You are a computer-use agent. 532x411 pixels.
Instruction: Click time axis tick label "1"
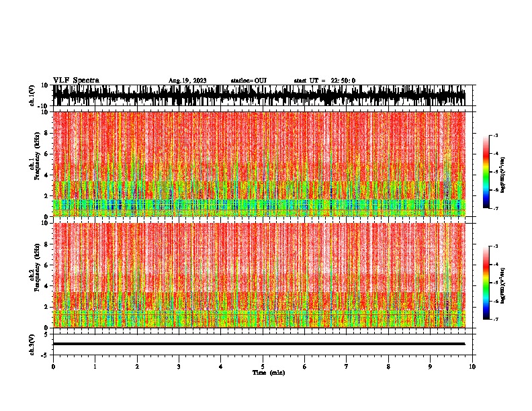click(95, 367)
